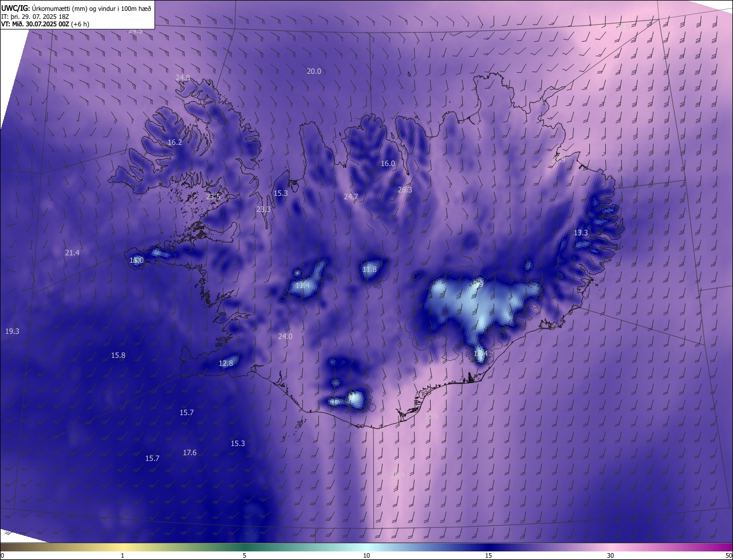Select the 24.7 map value
733x560 pixels.
point(351,197)
